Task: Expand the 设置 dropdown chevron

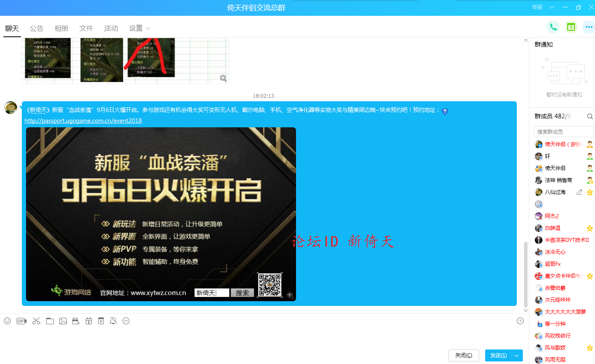Action: pyautogui.click(x=148, y=28)
